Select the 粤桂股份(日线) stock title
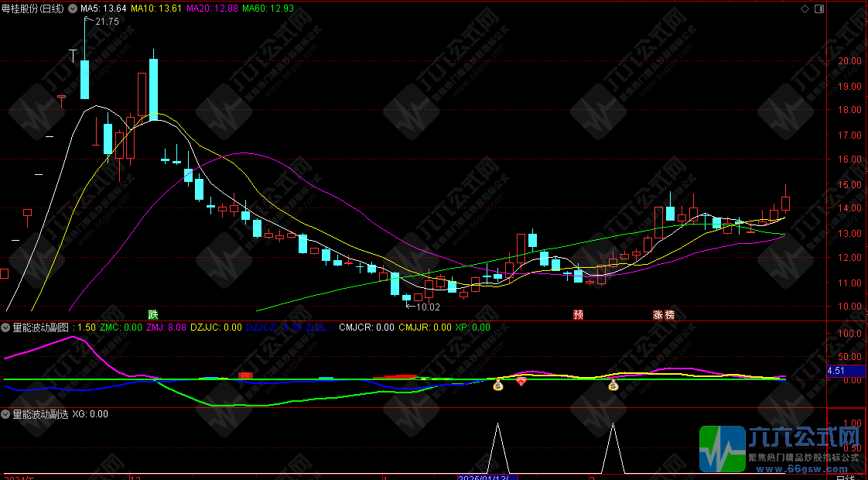 32,9
